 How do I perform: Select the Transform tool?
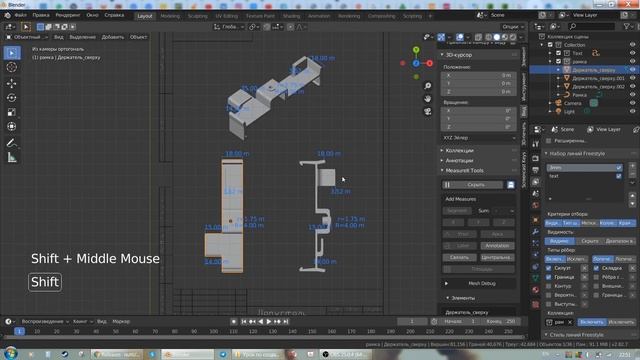click(x=12, y=127)
